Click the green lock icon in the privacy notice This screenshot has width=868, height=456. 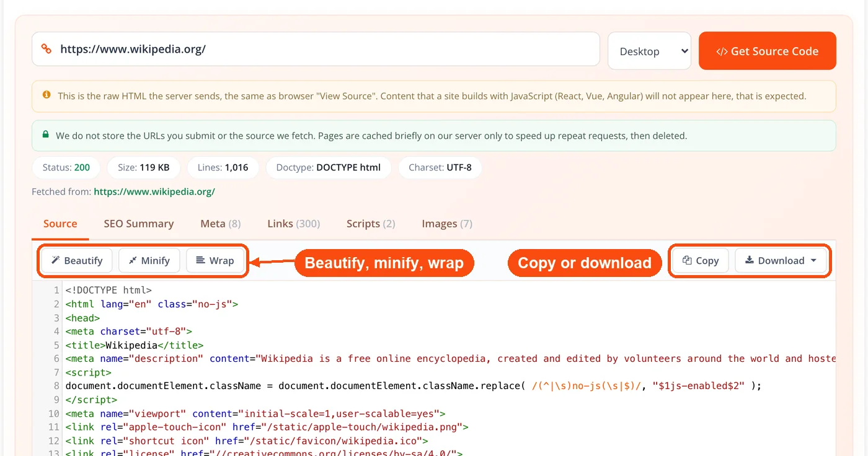(x=45, y=134)
